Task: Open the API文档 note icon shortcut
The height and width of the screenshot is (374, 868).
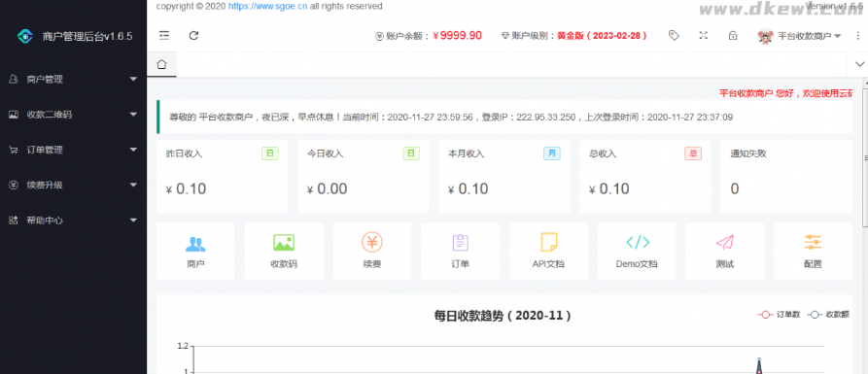Action: click(548, 242)
